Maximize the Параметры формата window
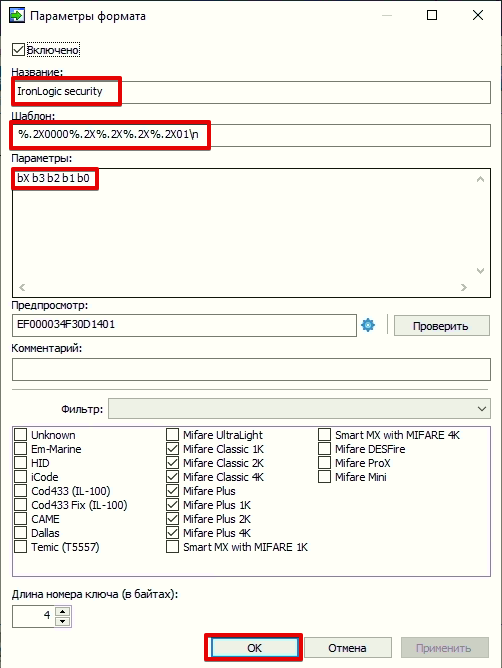Image resolution: width=502 pixels, height=668 pixels. [432, 15]
